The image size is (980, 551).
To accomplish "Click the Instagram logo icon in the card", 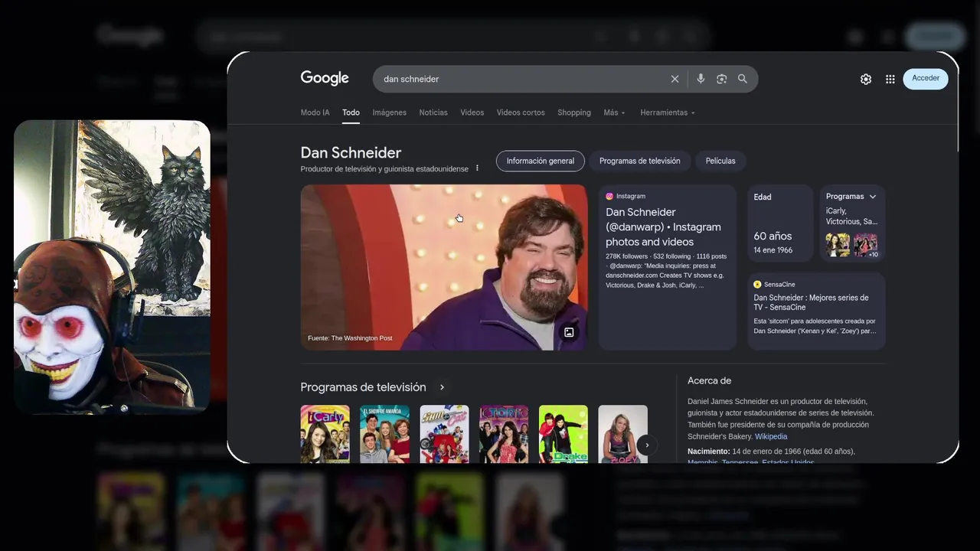I will (x=609, y=196).
